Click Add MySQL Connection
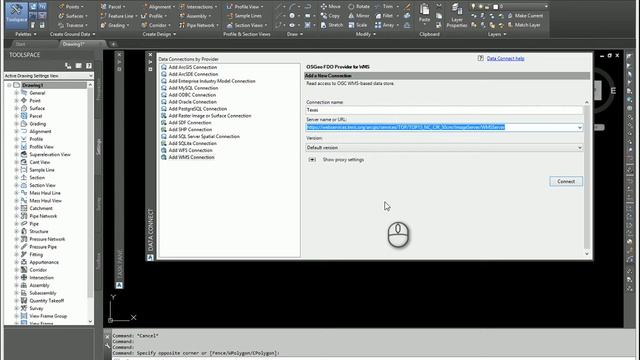Screen dimensions: 640x360 [193, 88]
